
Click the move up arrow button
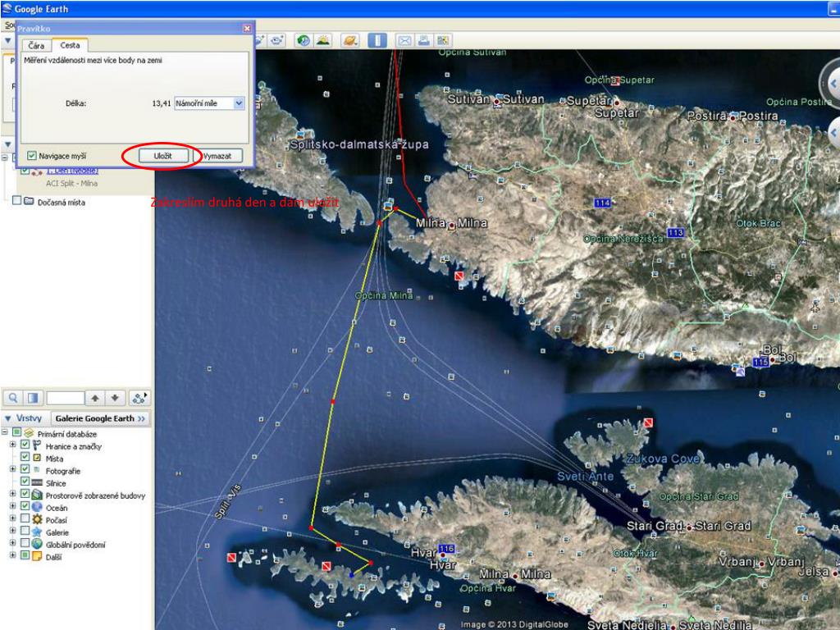(95, 398)
